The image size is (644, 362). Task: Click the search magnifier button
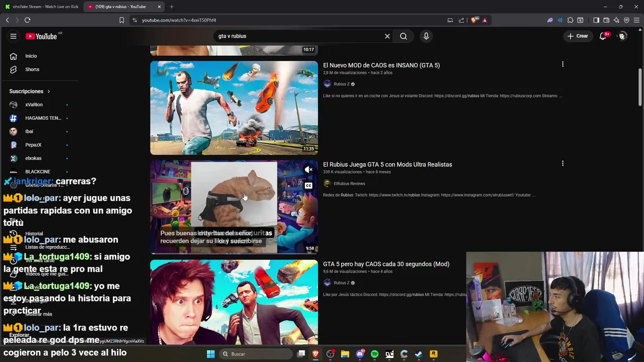(x=404, y=36)
